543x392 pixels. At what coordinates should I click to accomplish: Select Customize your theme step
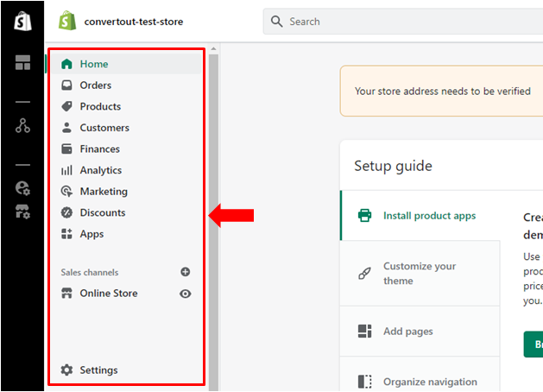[x=420, y=274]
